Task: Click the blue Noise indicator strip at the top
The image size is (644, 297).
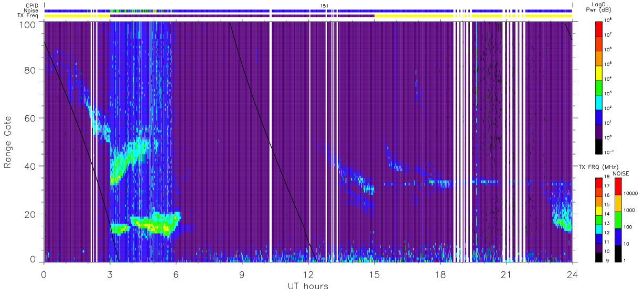Action: click(x=308, y=10)
